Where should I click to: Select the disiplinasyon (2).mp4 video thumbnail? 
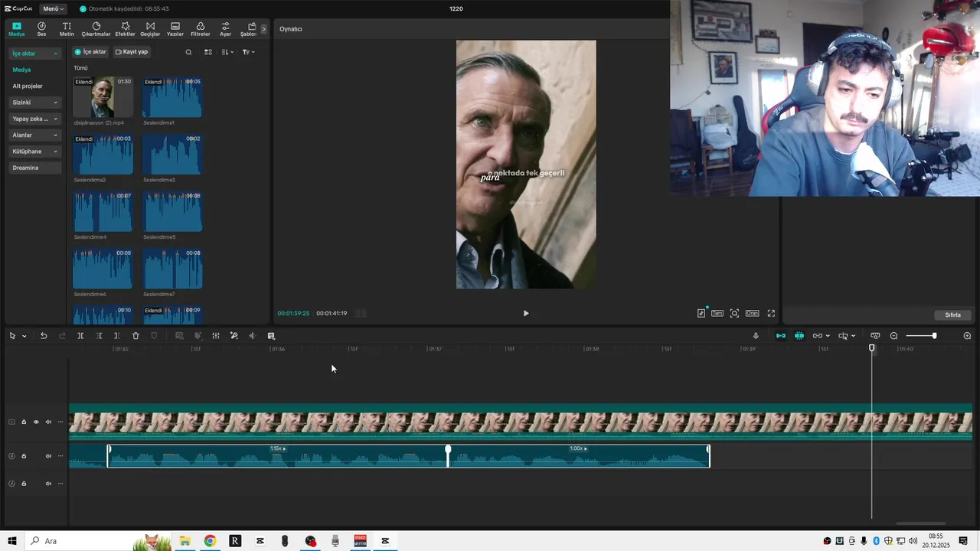click(103, 97)
